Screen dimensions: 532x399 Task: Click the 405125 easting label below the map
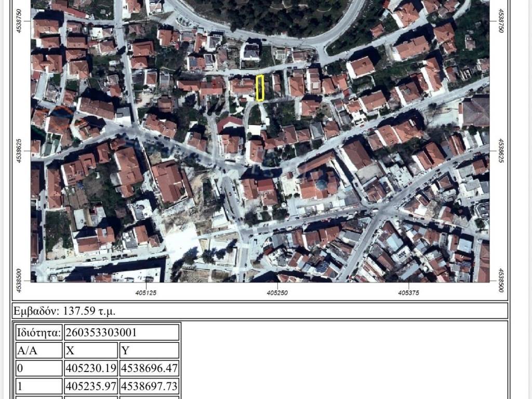click(x=146, y=292)
